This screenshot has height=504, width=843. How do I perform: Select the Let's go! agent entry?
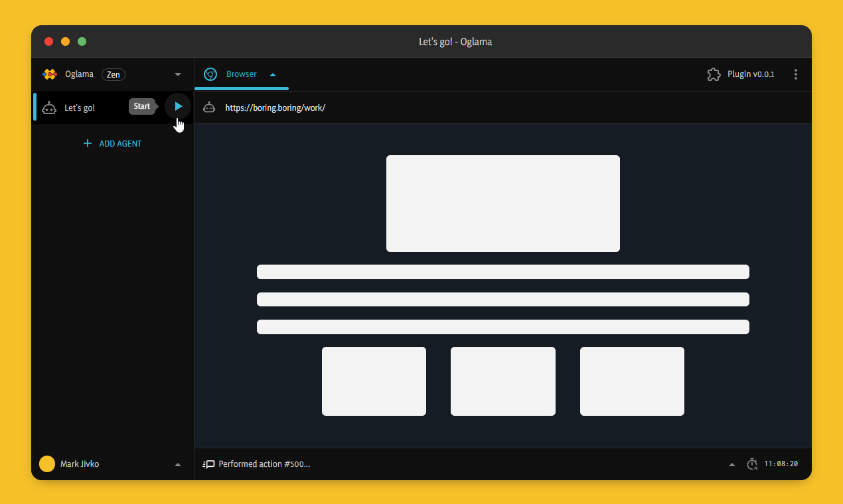[80, 107]
